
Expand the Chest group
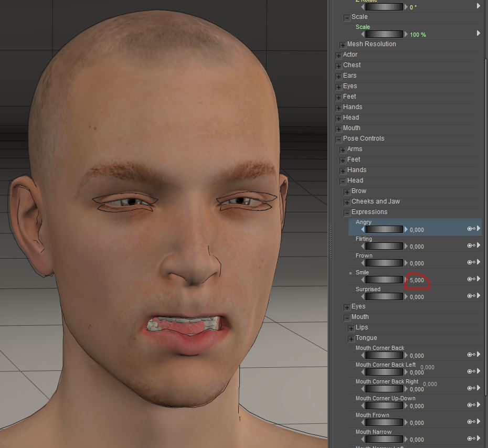[x=338, y=66]
